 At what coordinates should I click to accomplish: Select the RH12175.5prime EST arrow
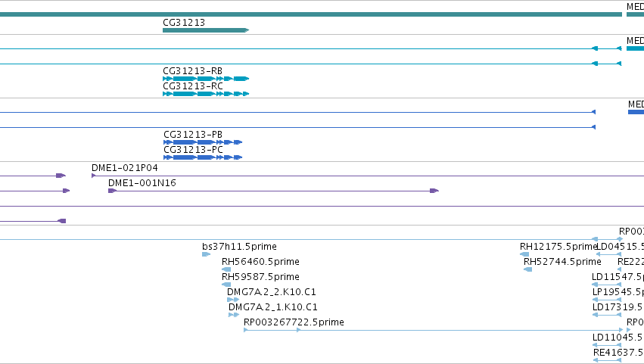click(x=524, y=254)
